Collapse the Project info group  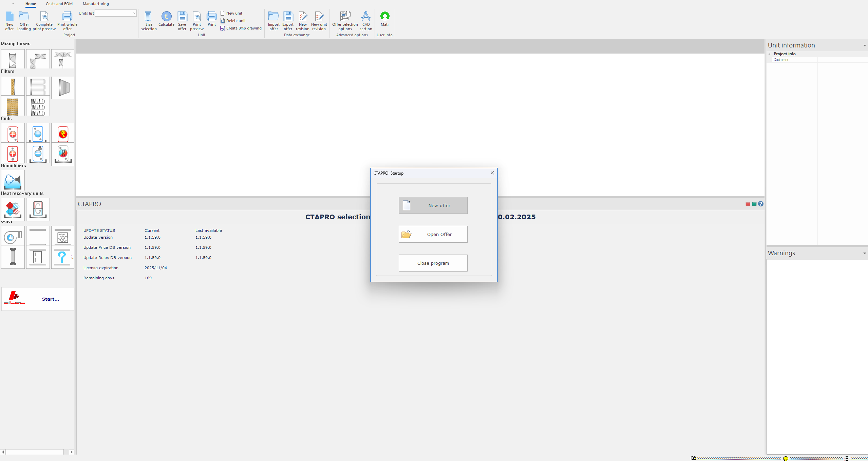tap(770, 54)
